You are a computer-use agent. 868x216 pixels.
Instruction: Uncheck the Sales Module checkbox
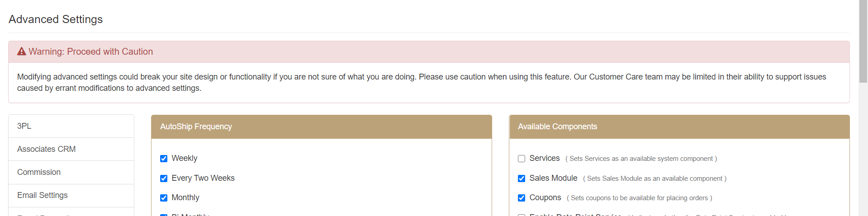522,178
